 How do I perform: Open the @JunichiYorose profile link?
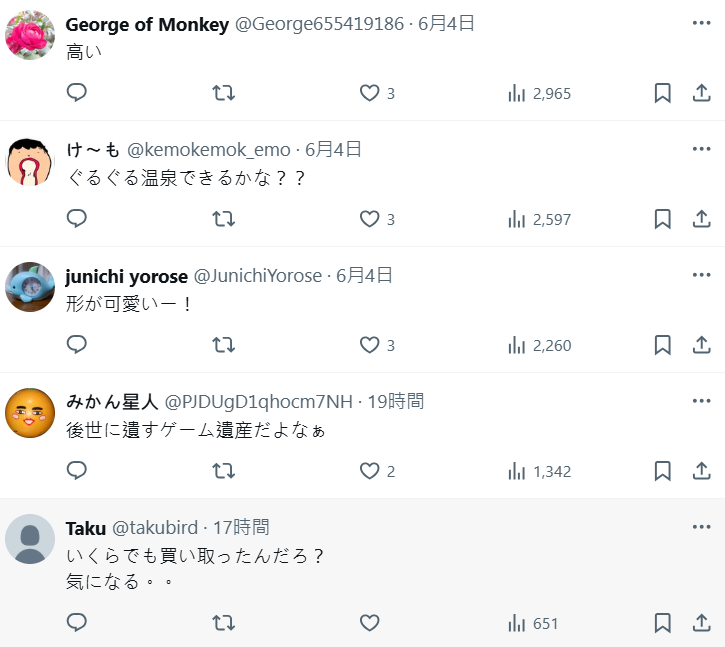pyautogui.click(x=257, y=275)
